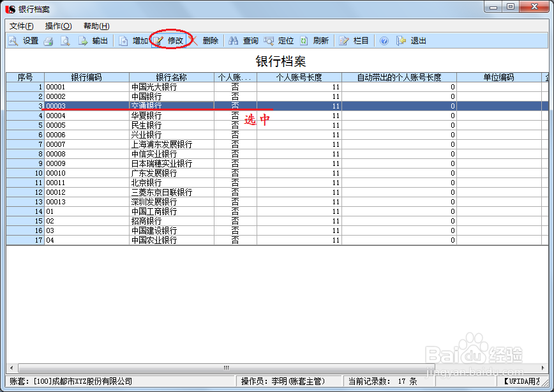Click the 银行名称 column header
Viewport: 554px width, 392px height.
(172, 77)
